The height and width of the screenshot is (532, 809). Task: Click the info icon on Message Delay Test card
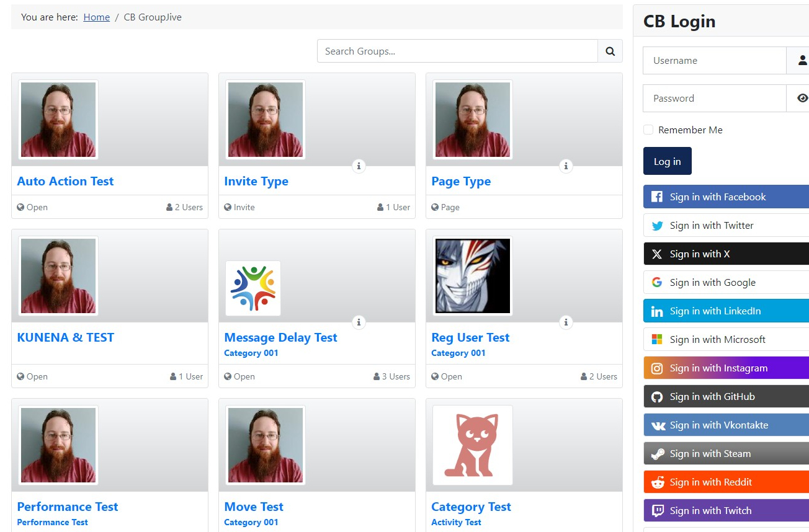pos(359,322)
